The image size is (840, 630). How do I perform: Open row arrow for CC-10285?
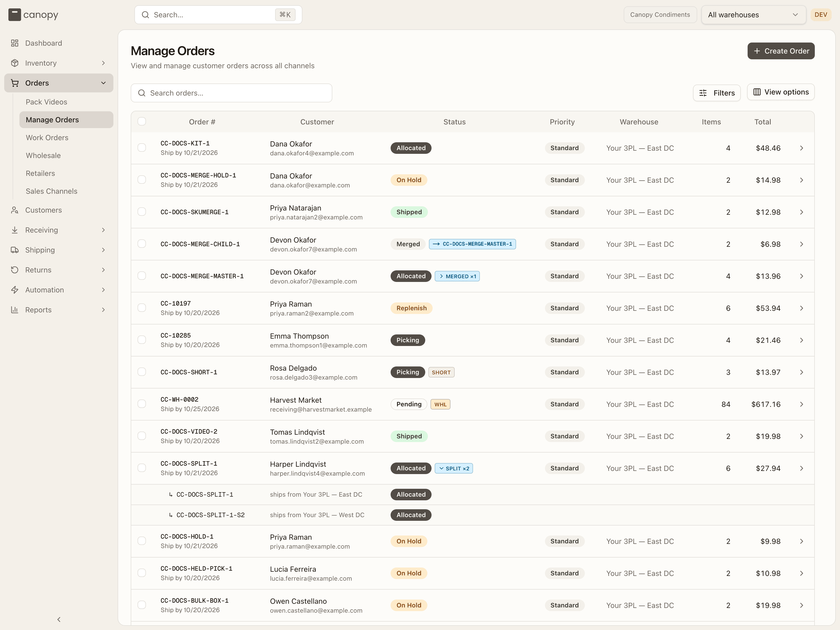[801, 340]
